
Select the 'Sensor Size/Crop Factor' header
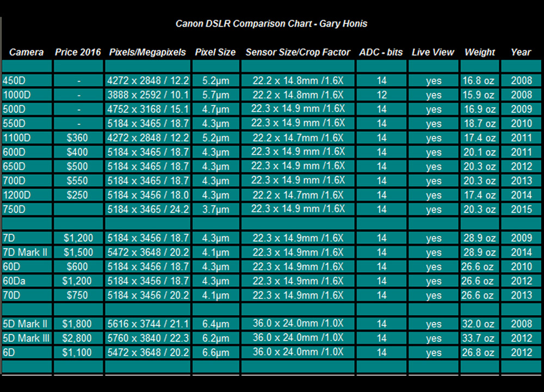[298, 52]
